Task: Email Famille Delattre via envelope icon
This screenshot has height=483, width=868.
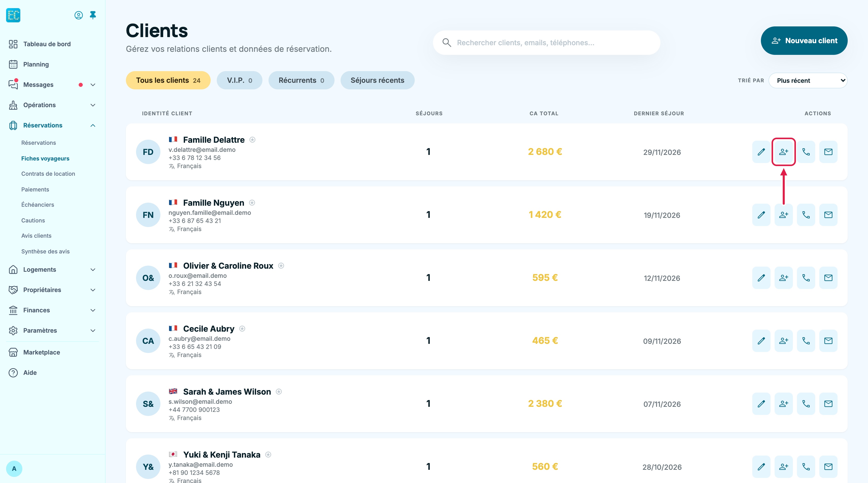Action: (x=828, y=152)
